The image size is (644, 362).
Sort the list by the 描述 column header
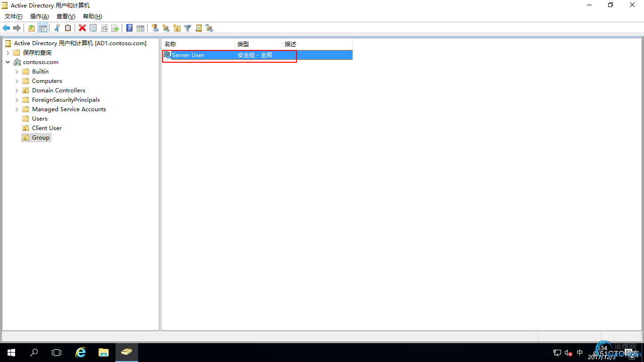pos(317,44)
